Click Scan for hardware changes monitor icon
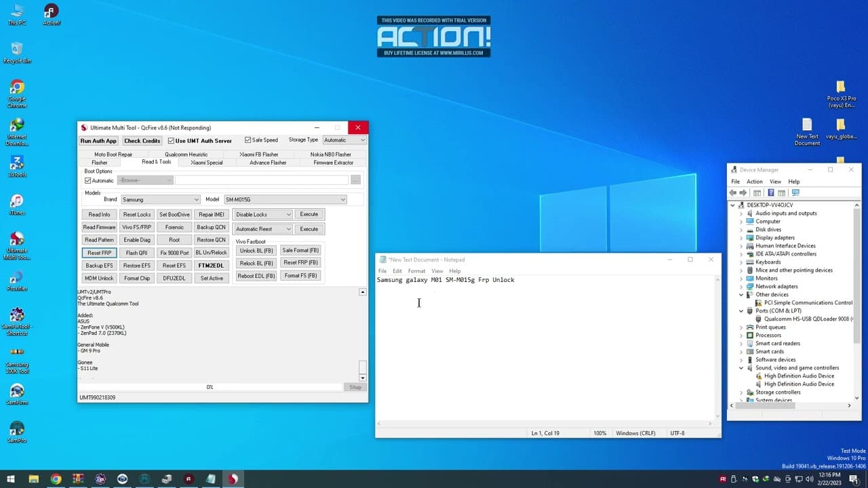 coord(796,192)
